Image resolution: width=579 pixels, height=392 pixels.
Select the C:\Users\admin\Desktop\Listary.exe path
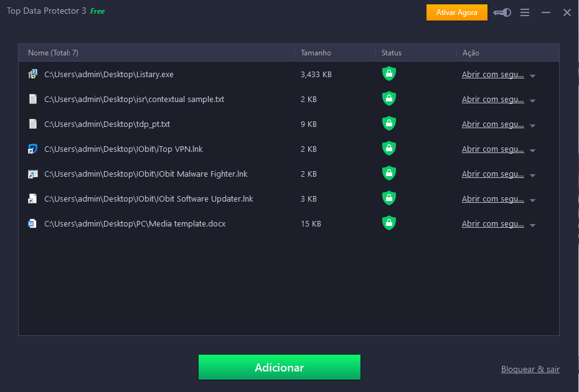tap(109, 75)
